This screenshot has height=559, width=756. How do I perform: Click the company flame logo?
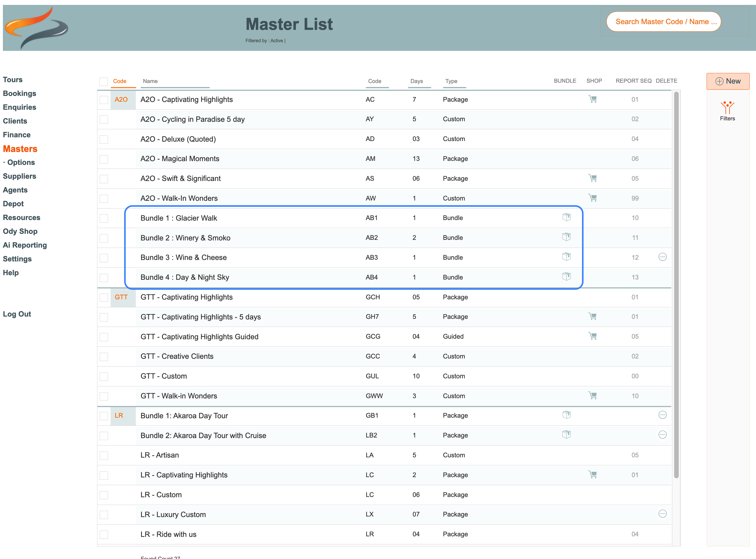(x=36, y=28)
